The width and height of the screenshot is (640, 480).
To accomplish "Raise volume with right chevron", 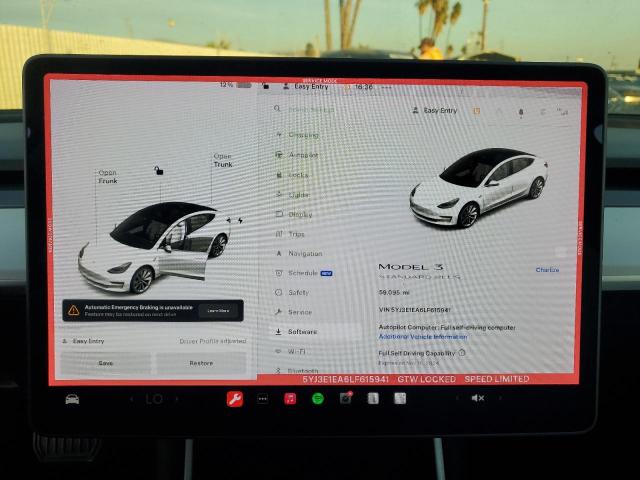I will [x=500, y=398].
